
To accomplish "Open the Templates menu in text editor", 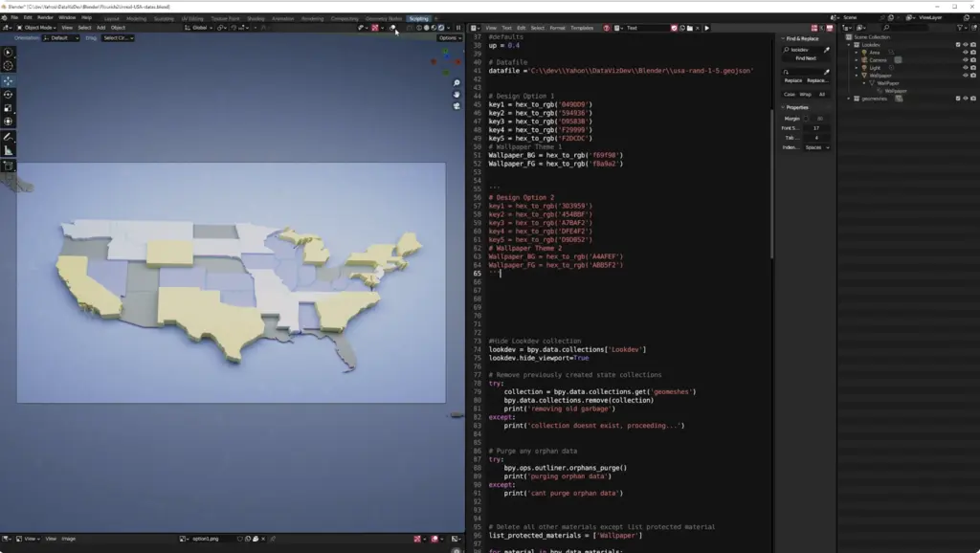I will click(x=582, y=28).
